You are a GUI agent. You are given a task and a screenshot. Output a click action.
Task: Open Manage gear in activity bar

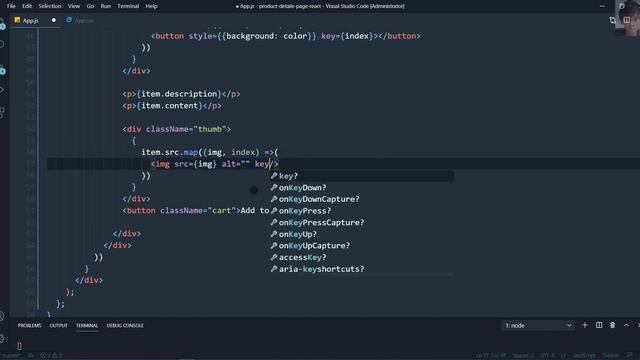coord(2,338)
